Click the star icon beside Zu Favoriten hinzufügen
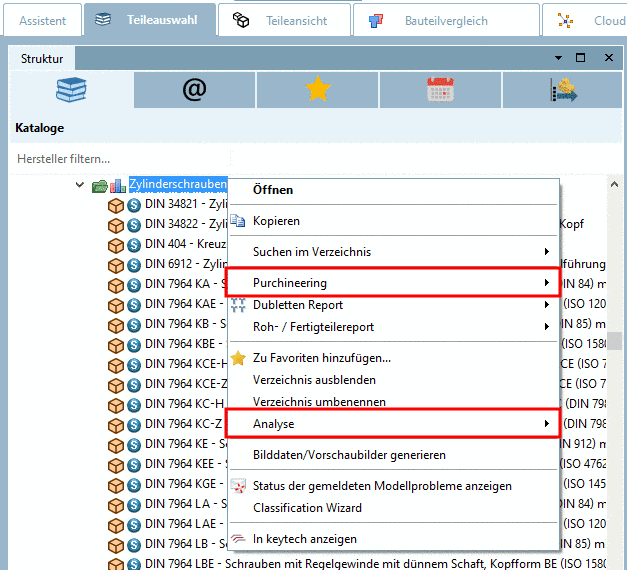 (238, 358)
